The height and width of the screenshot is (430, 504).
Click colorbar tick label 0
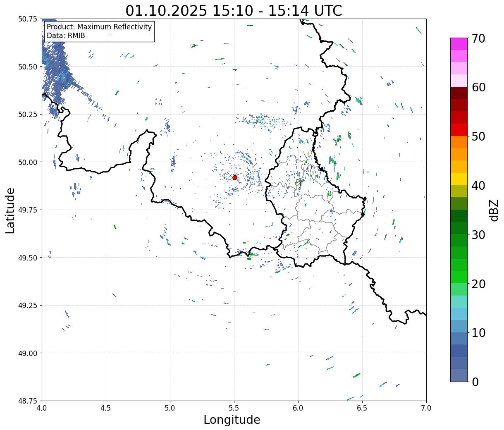point(475,382)
